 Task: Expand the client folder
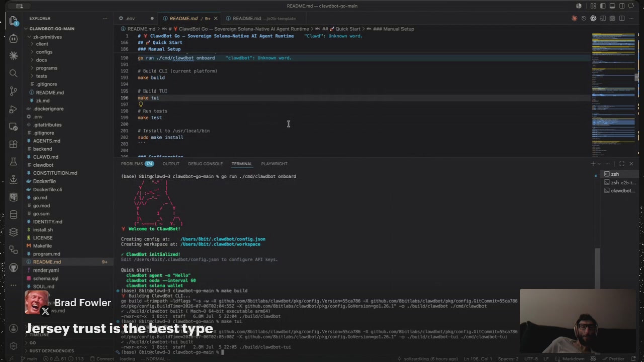[x=42, y=44]
